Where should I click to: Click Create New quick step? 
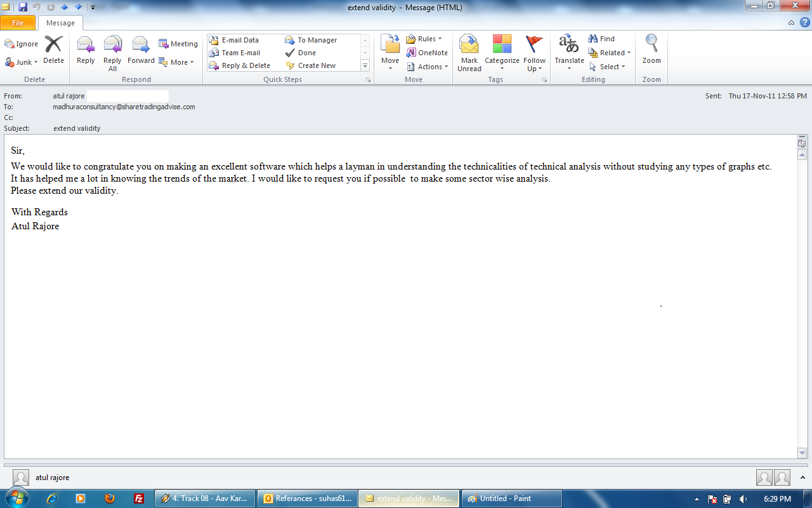pos(311,65)
